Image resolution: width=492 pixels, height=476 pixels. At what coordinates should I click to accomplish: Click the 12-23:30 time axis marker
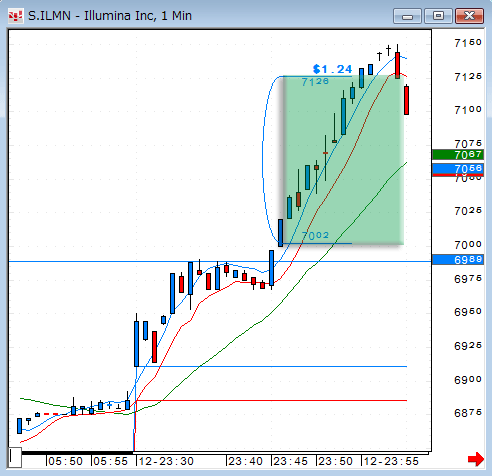[x=166, y=461]
